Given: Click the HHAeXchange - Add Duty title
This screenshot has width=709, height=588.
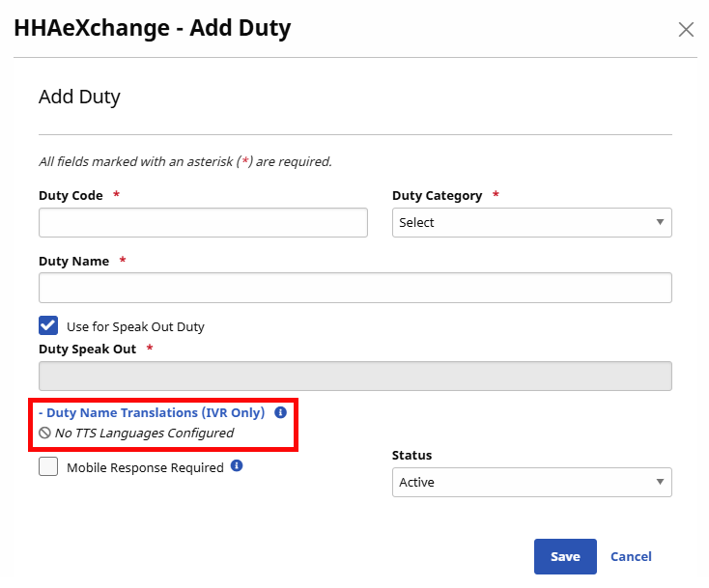Looking at the screenshot, I should (153, 28).
